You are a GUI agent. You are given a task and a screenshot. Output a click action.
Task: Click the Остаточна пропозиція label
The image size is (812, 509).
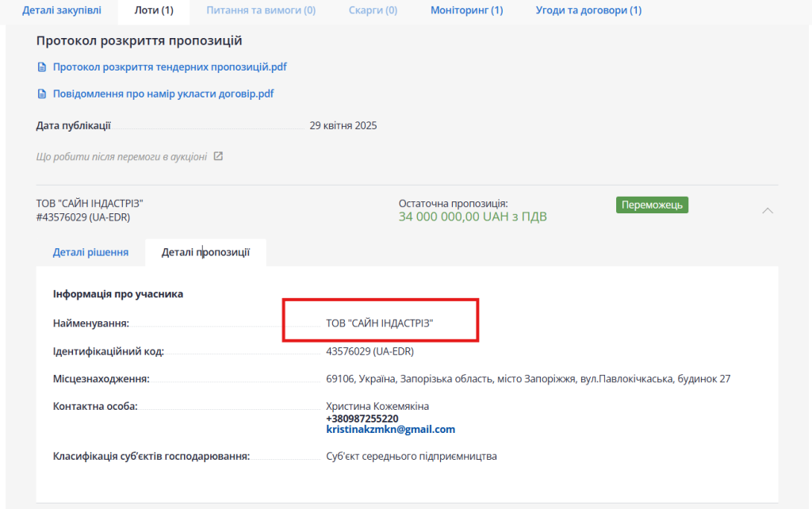[x=453, y=204]
